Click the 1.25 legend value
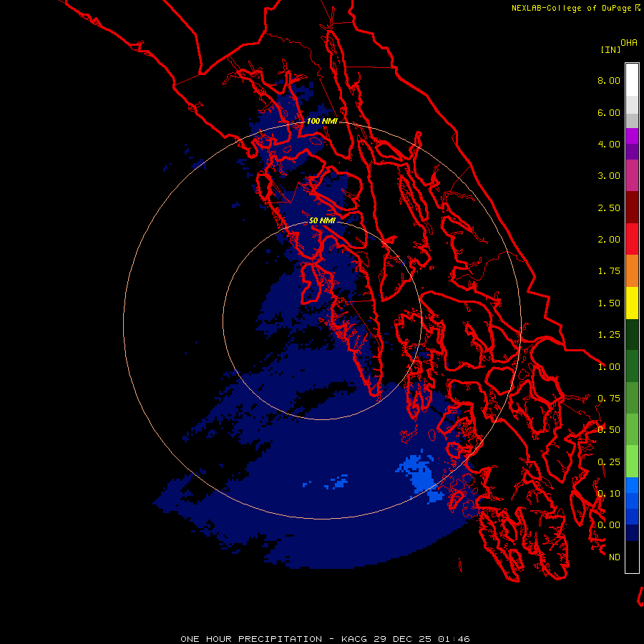 (609, 335)
